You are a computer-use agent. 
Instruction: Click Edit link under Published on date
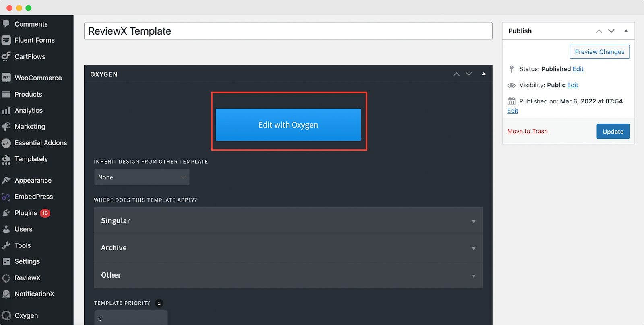(x=513, y=111)
